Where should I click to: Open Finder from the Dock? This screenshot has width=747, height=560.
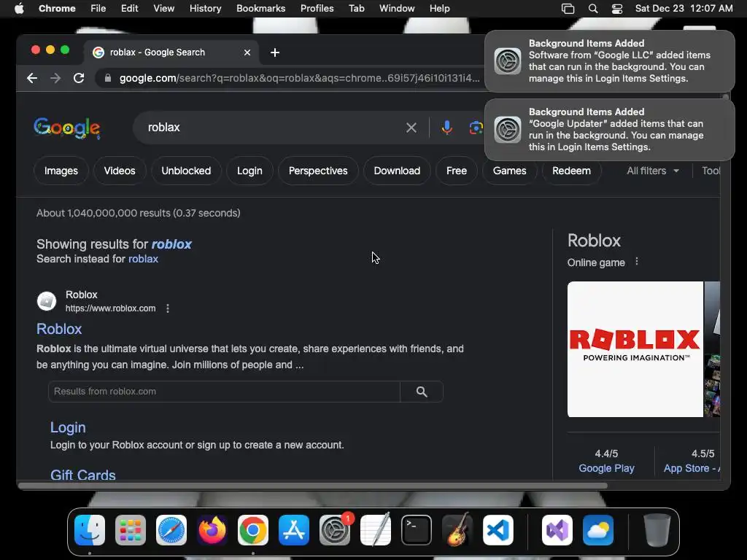[x=90, y=530]
